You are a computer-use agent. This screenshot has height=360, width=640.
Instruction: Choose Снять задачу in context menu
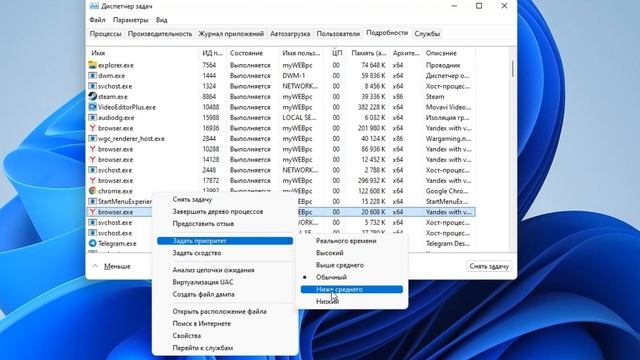click(225, 200)
